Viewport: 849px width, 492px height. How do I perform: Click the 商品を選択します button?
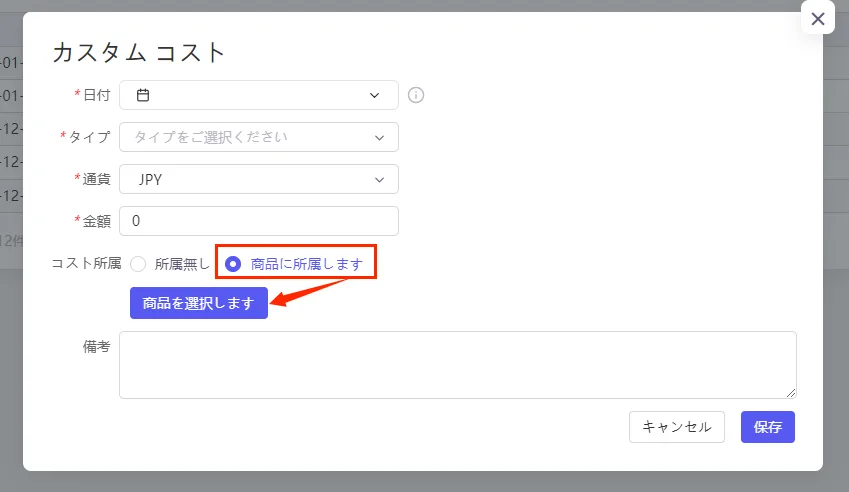coord(199,303)
